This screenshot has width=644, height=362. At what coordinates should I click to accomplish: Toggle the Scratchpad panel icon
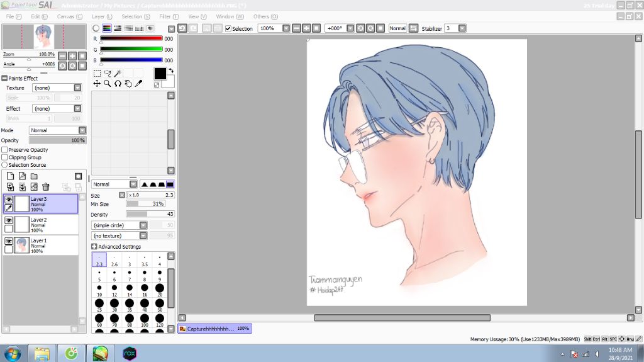[x=150, y=28]
